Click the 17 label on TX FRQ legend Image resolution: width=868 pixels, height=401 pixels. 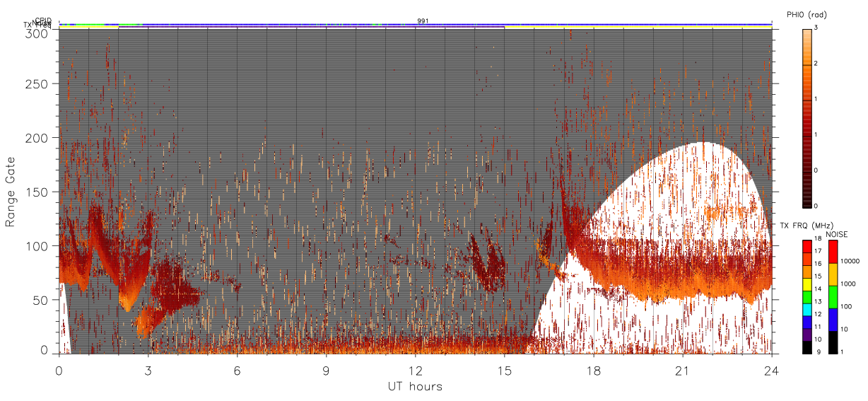coord(818,251)
